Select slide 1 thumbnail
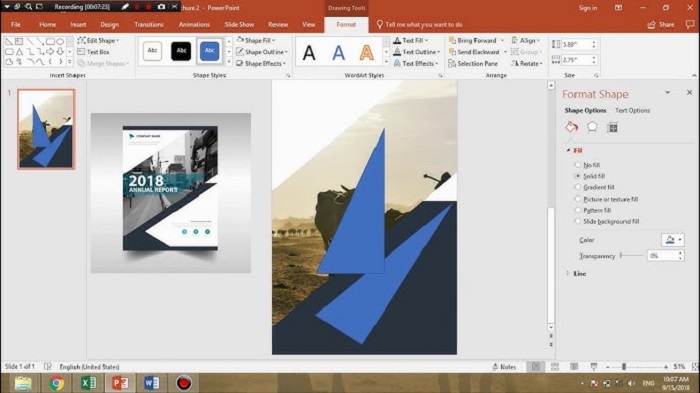This screenshot has height=393, width=700. pos(46,129)
